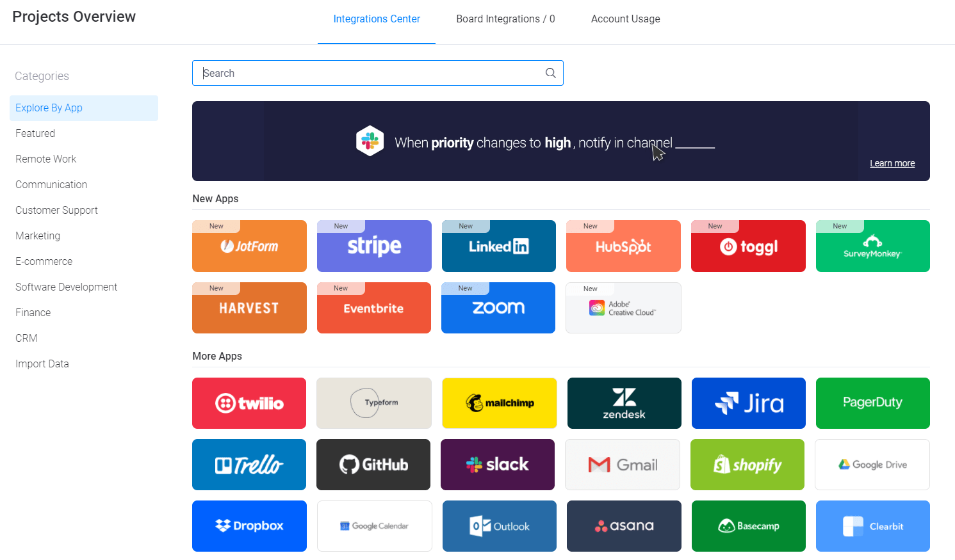Choose the Google Drive tile
The height and width of the screenshot is (560, 955).
tap(872, 465)
